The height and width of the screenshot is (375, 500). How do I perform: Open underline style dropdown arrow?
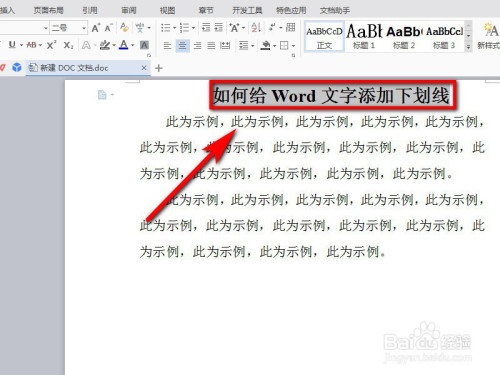[x=21, y=45]
